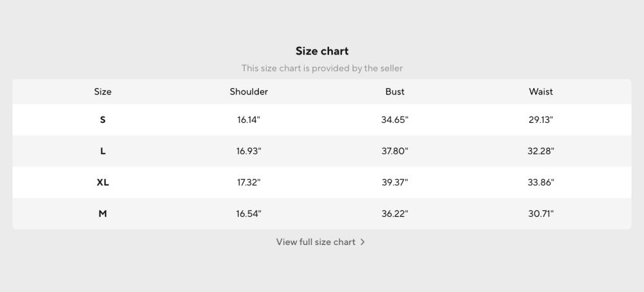The image size is (644, 292).
Task: Click the 34.65" bust measurement
Action: (x=395, y=120)
